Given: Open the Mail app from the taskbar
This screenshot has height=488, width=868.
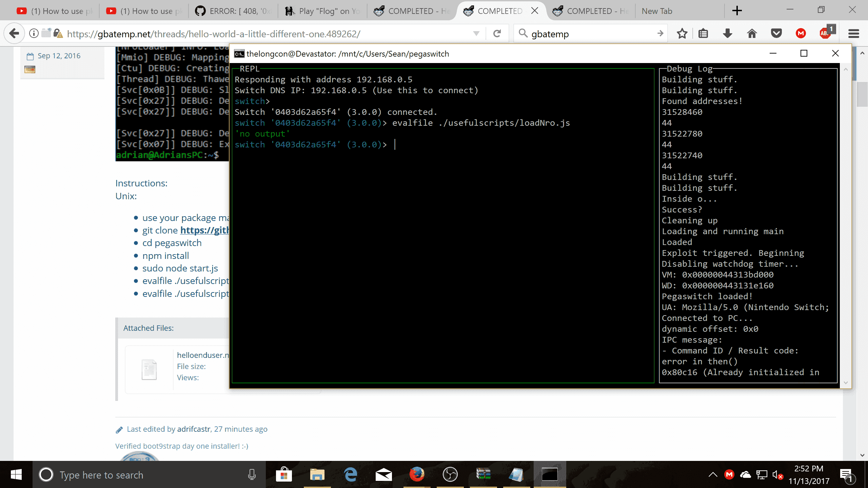Looking at the screenshot, I should (x=383, y=474).
